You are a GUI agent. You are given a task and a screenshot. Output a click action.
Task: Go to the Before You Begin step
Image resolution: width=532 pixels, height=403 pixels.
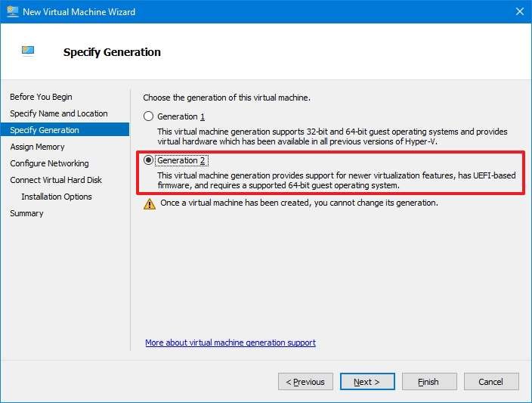pos(41,97)
